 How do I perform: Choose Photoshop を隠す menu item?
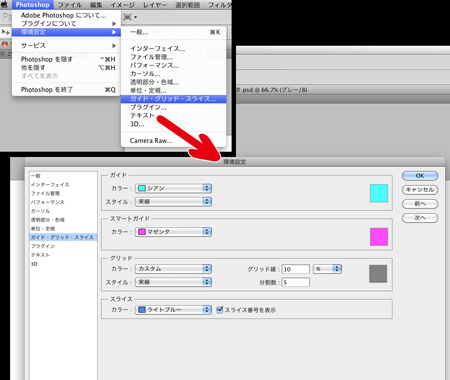[66, 59]
